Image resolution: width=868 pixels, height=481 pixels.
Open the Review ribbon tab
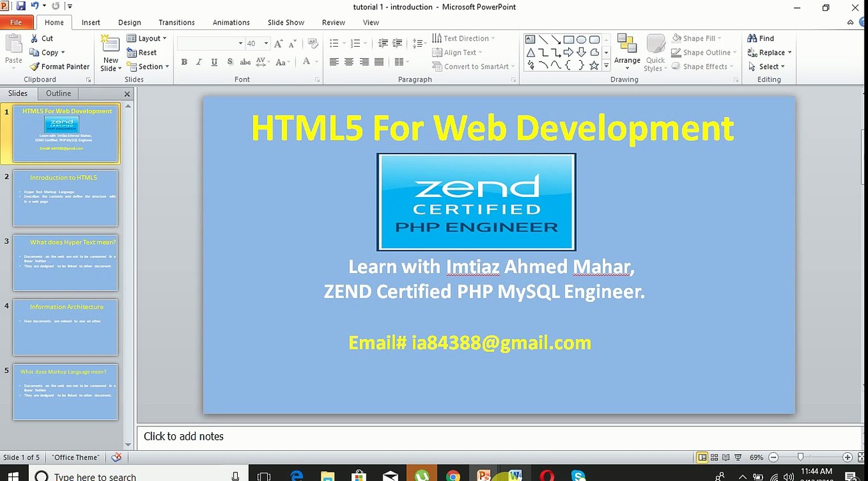pyautogui.click(x=333, y=22)
